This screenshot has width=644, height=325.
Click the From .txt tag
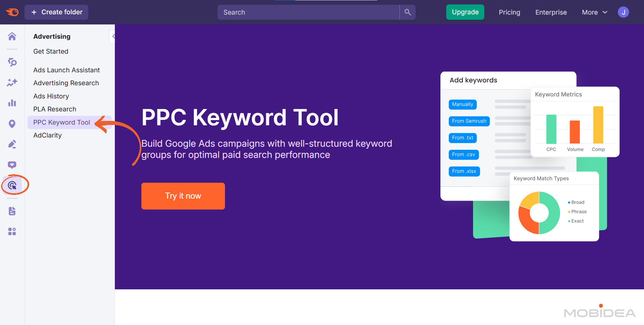click(463, 138)
